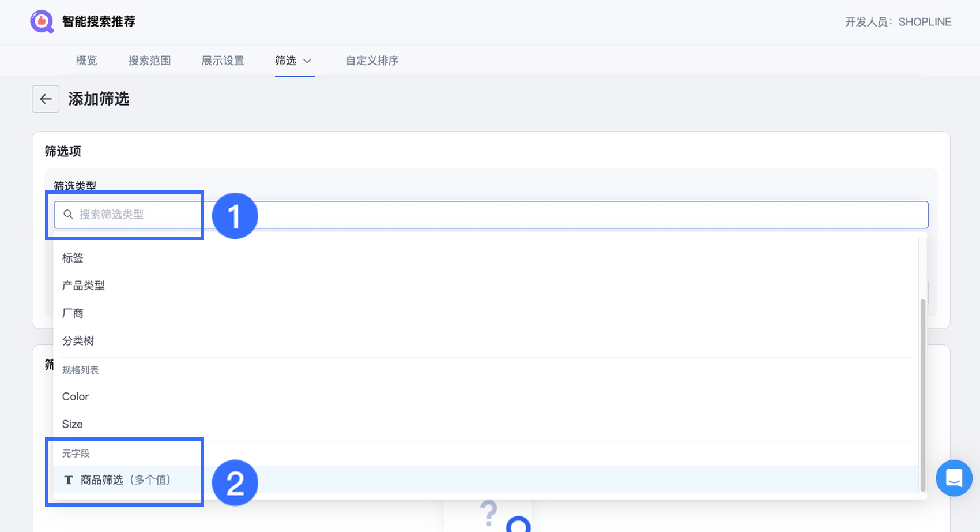The height and width of the screenshot is (532, 980).
Task: Click the smart search app logo icon
Action: click(42, 22)
